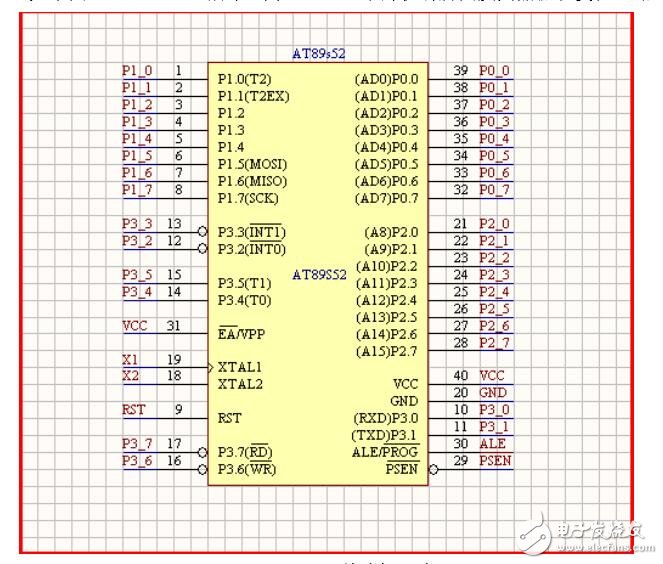663x564 pixels.
Task: Click the XTAL1 clock input arrow symbol
Action: 210,367
